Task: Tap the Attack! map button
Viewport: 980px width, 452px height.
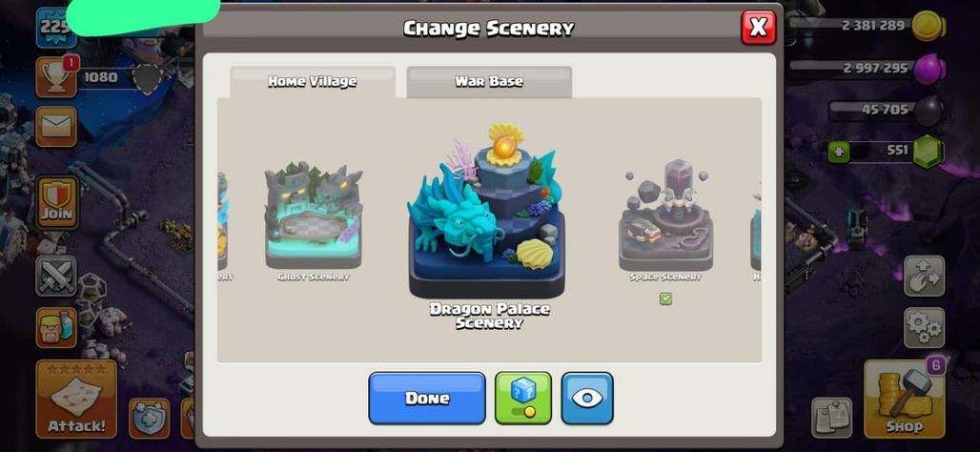Action: 76,399
